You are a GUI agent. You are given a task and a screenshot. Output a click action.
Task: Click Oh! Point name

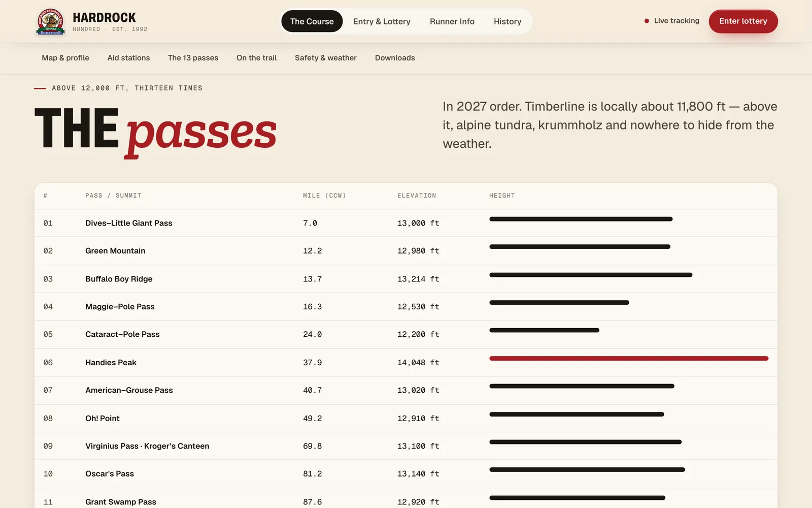[103, 419]
